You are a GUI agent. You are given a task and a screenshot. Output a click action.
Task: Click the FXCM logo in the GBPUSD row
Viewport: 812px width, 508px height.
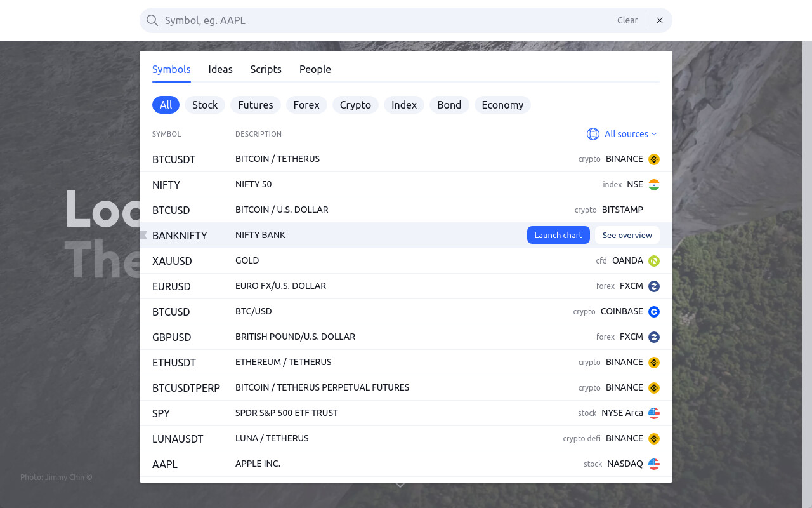point(654,337)
